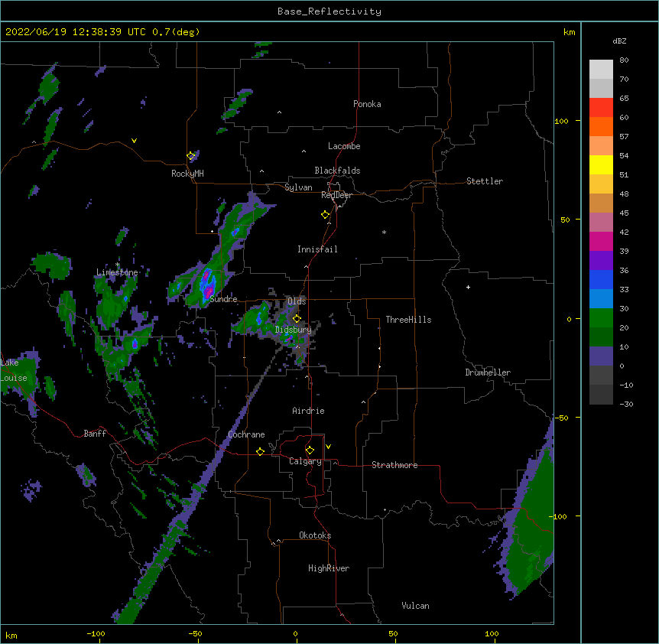Click the yellow marker above Calgary label

(310, 450)
